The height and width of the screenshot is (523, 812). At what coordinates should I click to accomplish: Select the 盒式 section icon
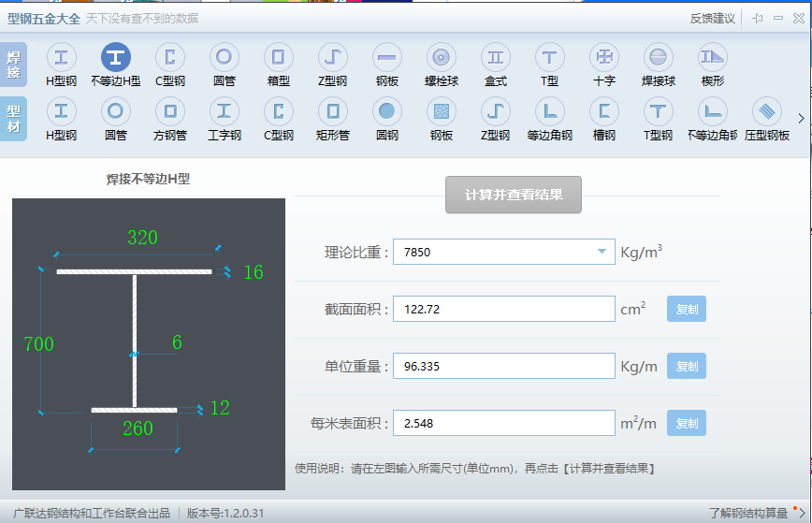coord(496,57)
